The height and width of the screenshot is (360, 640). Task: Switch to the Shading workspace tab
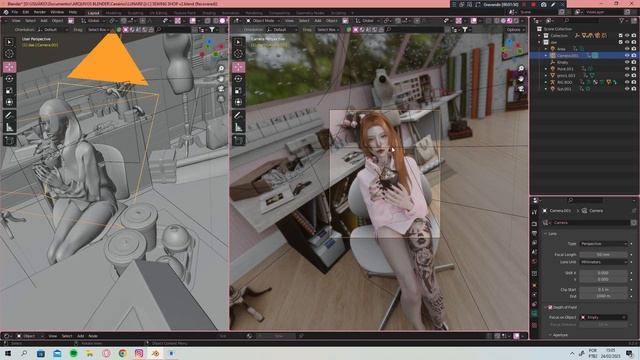point(209,13)
